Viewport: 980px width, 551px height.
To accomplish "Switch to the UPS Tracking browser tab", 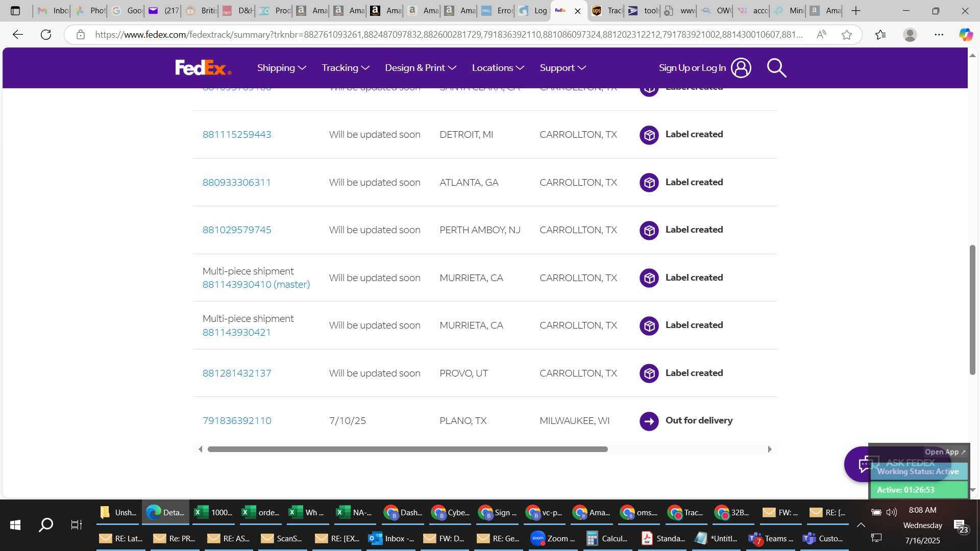I will tap(606, 11).
